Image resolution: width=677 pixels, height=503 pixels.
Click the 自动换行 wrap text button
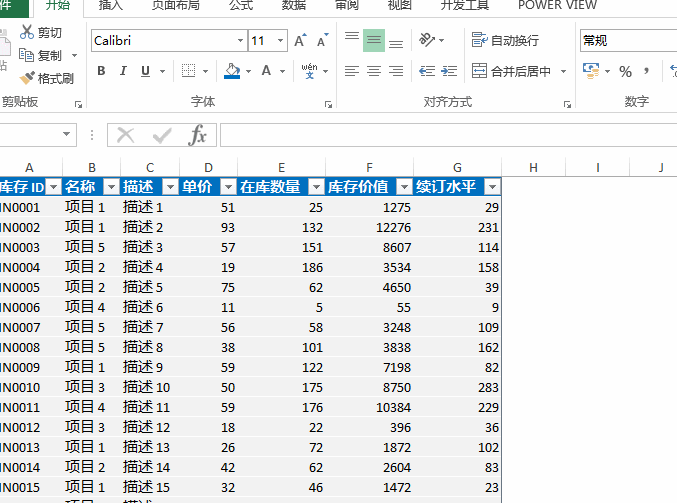505,41
